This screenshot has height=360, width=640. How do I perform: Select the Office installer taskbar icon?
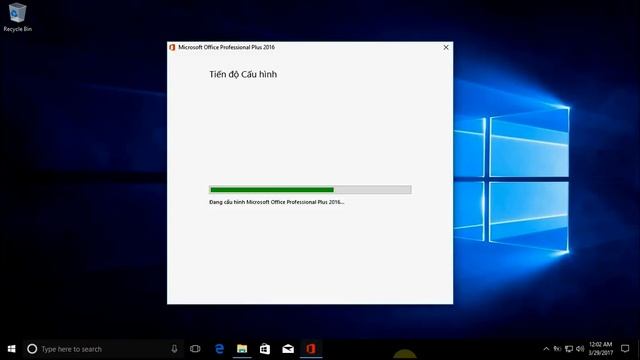pyautogui.click(x=311, y=349)
